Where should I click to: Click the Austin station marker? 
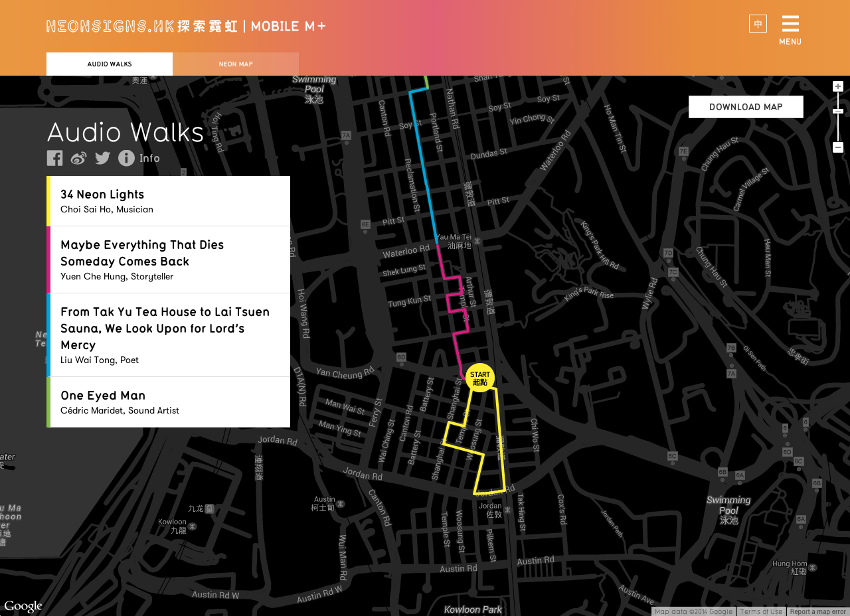(x=341, y=504)
